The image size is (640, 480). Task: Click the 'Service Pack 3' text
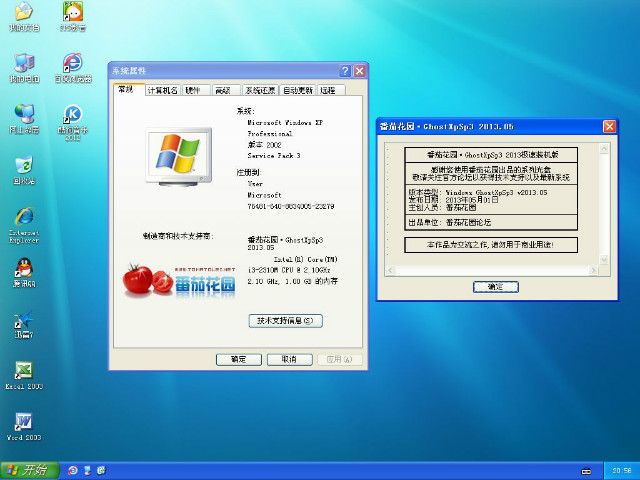point(274,156)
